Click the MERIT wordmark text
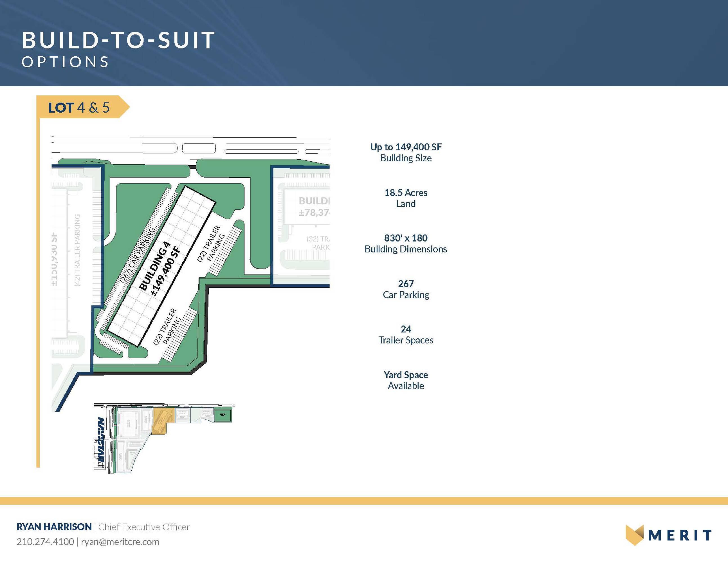This screenshot has width=728, height=563. tap(680, 535)
